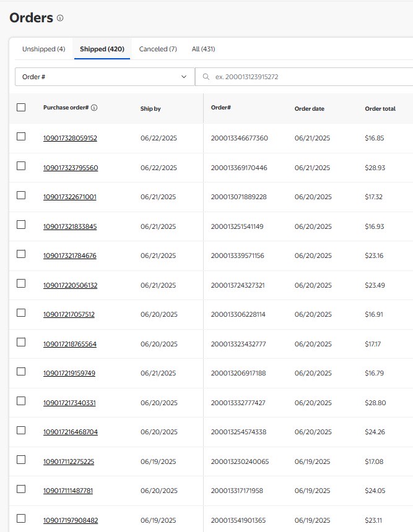Click the info icon next to Orders heading
413x532 pixels.
tap(60, 18)
